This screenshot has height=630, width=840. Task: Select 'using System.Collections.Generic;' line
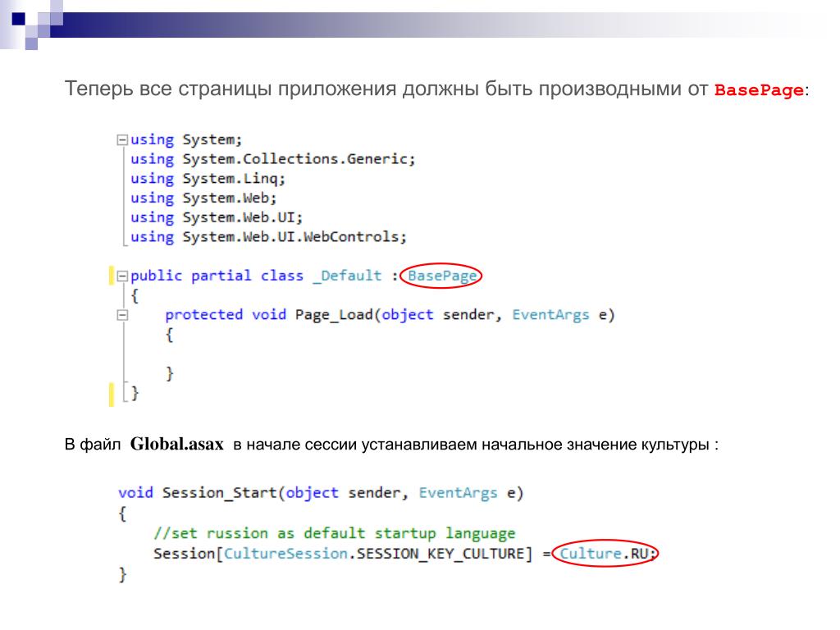pos(272,159)
